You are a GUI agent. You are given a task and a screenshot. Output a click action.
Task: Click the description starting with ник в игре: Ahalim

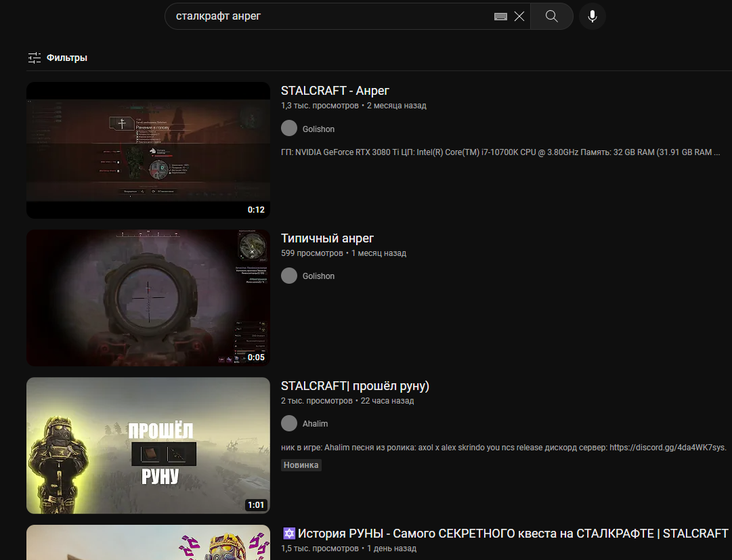pos(504,448)
